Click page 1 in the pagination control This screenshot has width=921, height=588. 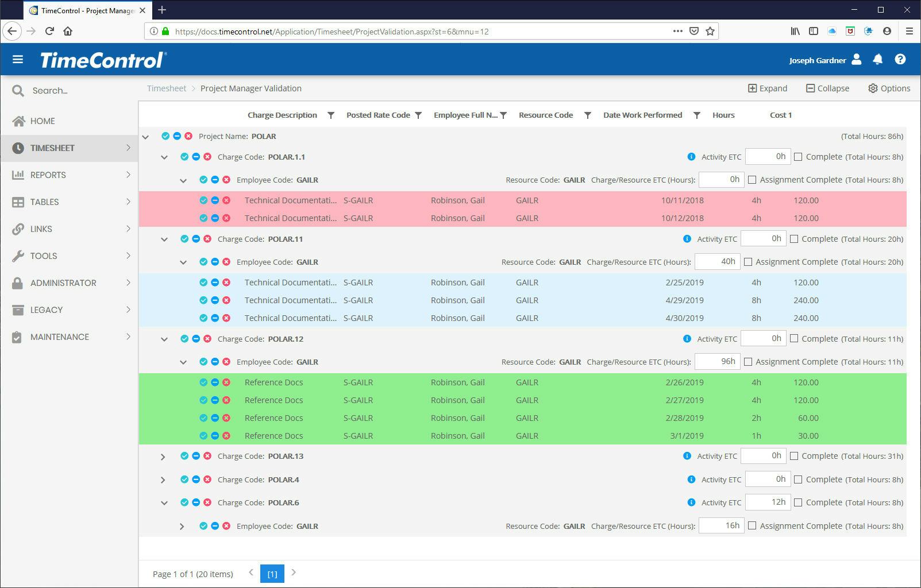(272, 573)
